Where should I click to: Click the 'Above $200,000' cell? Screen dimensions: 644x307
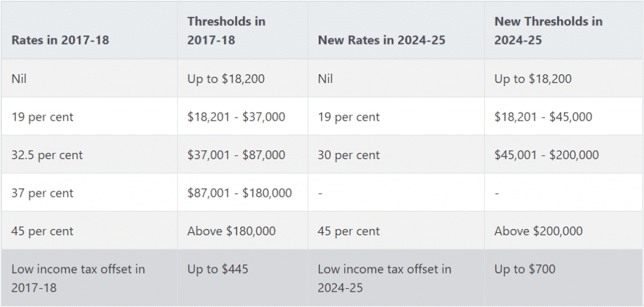(538, 231)
